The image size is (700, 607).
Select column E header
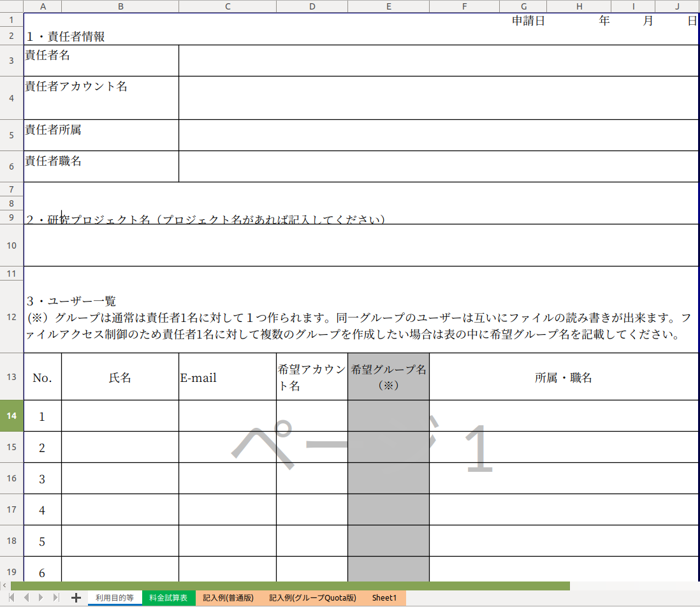388,6
